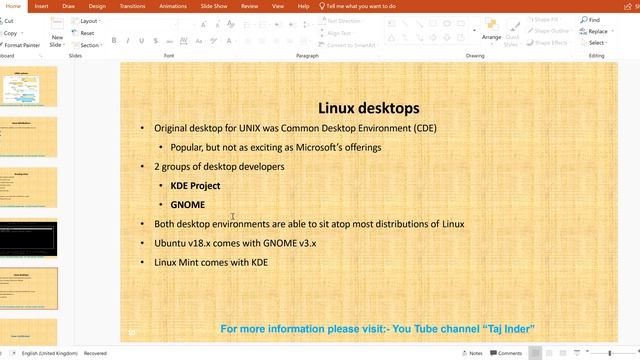Click Tell me what you want to do
This screenshot has width=640, height=360.
(357, 6)
